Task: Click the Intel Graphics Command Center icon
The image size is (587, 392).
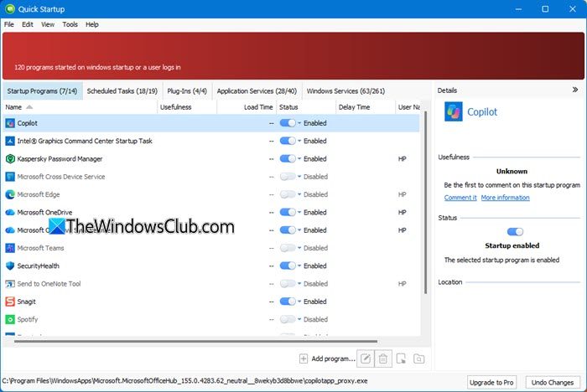Action: click(x=10, y=141)
